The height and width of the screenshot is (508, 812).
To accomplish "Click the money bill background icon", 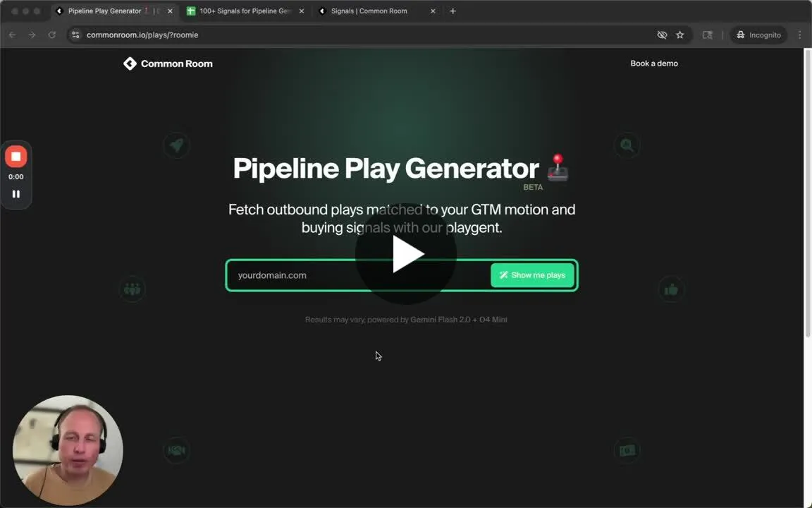I will pos(627,450).
